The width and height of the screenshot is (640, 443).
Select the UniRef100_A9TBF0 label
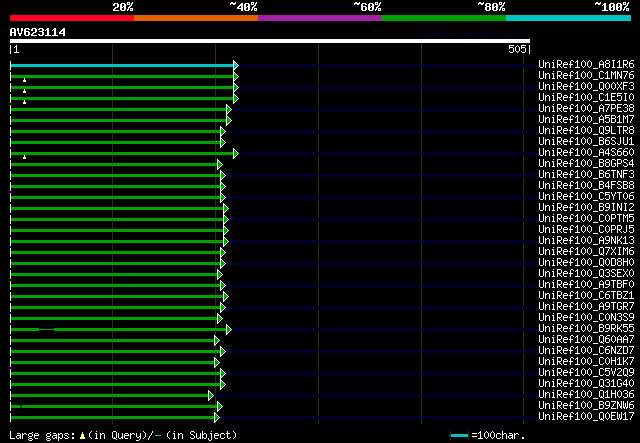click(586, 285)
